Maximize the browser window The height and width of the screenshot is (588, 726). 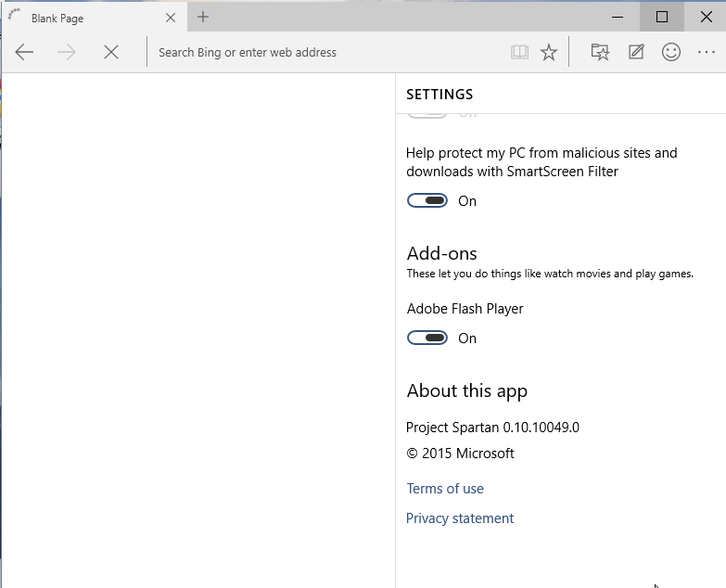(x=662, y=17)
